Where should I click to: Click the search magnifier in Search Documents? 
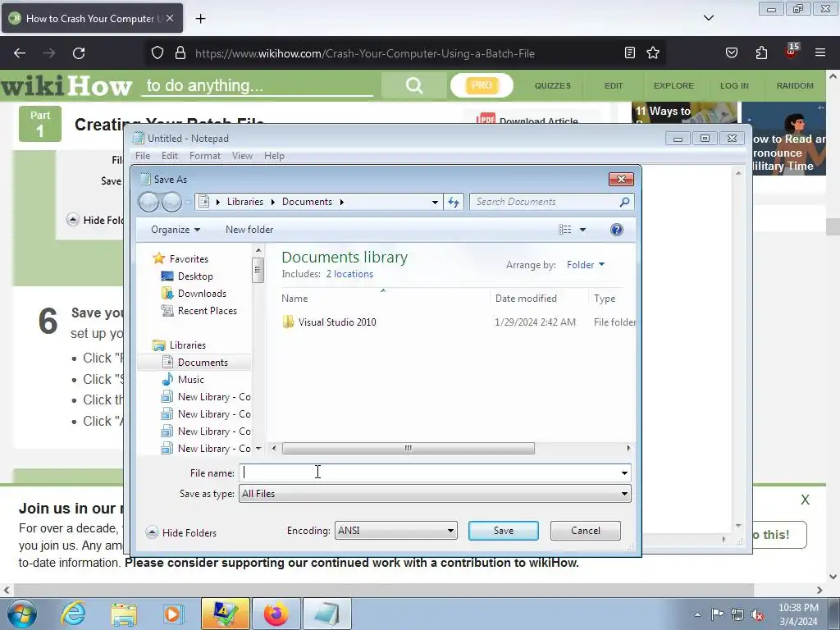point(624,202)
